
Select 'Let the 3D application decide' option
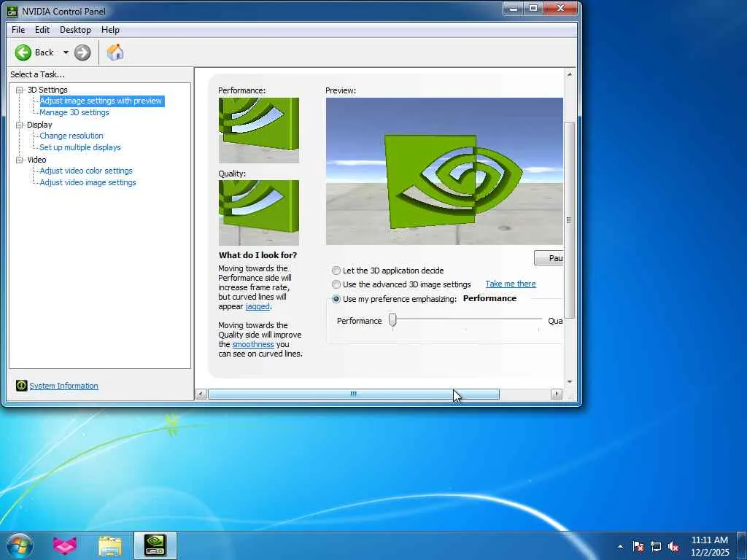click(x=336, y=271)
